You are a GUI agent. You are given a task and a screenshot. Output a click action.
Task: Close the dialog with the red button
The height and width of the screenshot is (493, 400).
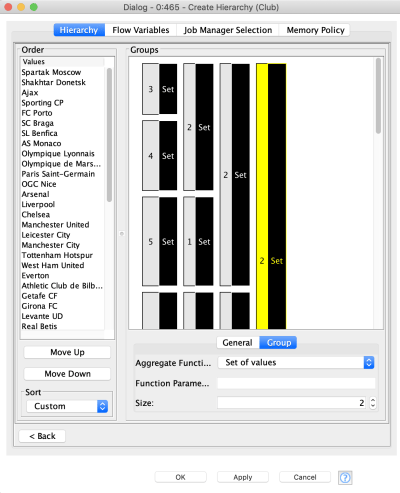(8, 7)
